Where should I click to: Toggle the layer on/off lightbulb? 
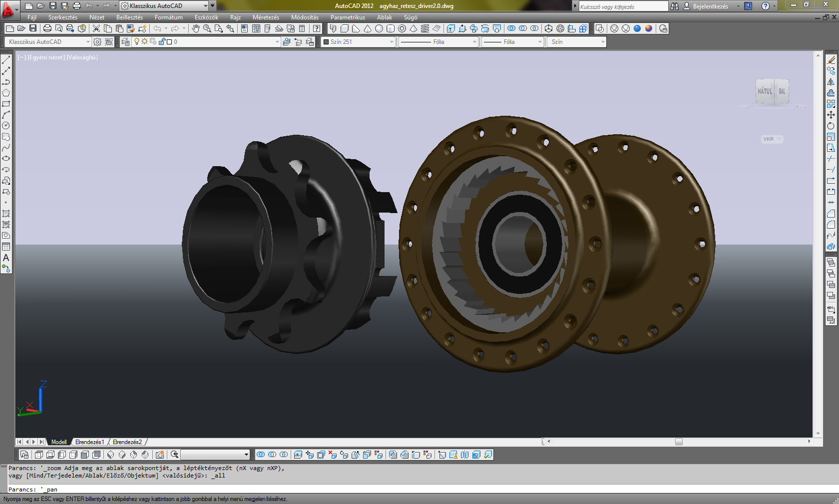pyautogui.click(x=136, y=42)
